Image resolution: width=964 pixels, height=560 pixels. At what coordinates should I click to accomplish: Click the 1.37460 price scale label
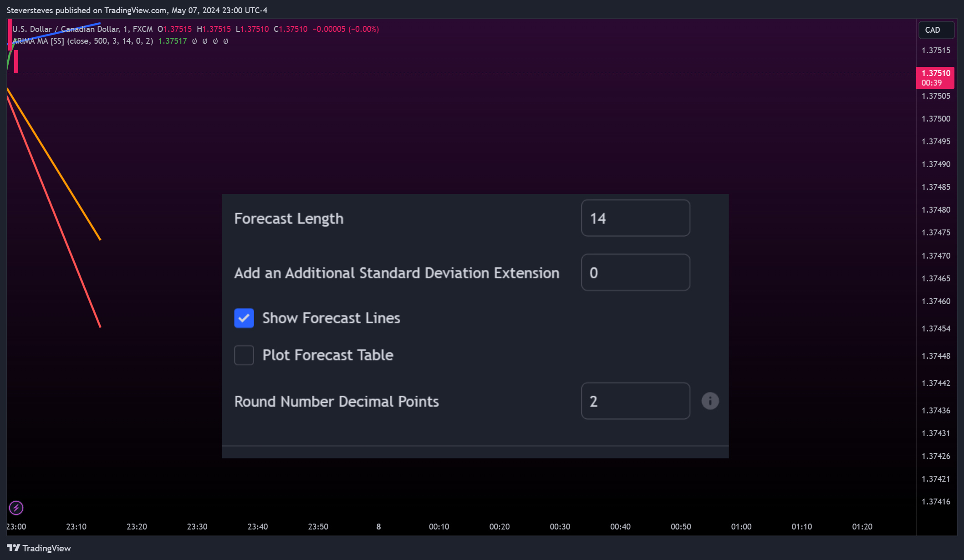pyautogui.click(x=936, y=301)
